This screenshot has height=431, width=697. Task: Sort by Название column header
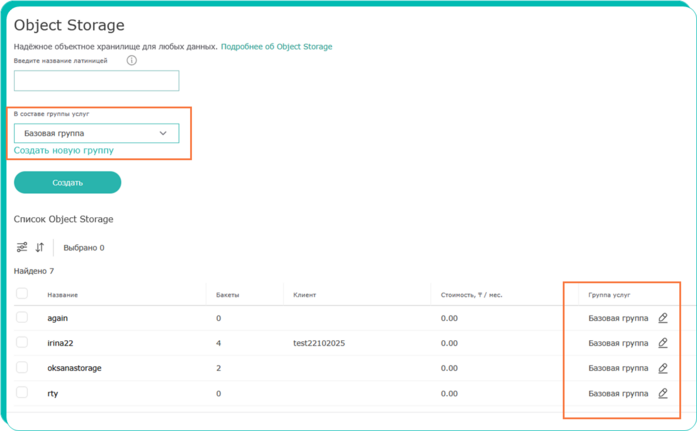62,295
